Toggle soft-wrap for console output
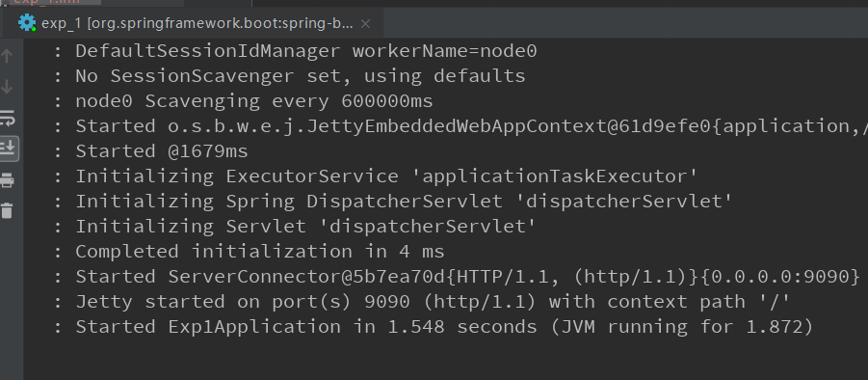This screenshot has width=868, height=380. tap(7, 118)
